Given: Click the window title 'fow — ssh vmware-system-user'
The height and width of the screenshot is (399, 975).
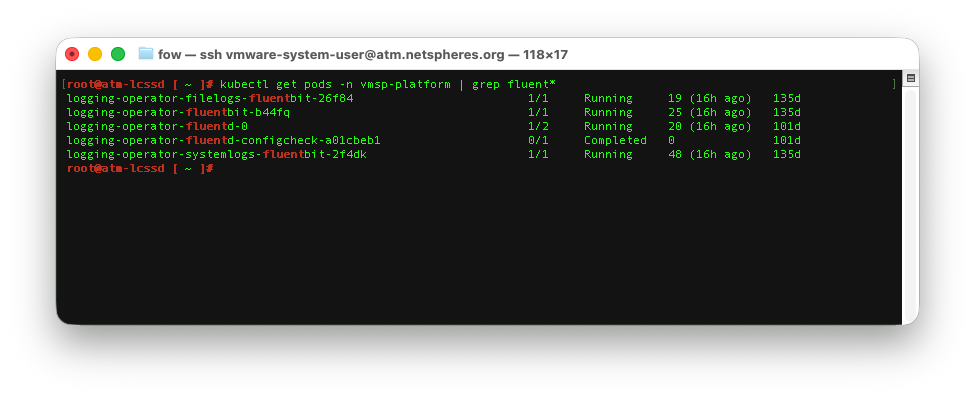Looking at the screenshot, I should 363,55.
